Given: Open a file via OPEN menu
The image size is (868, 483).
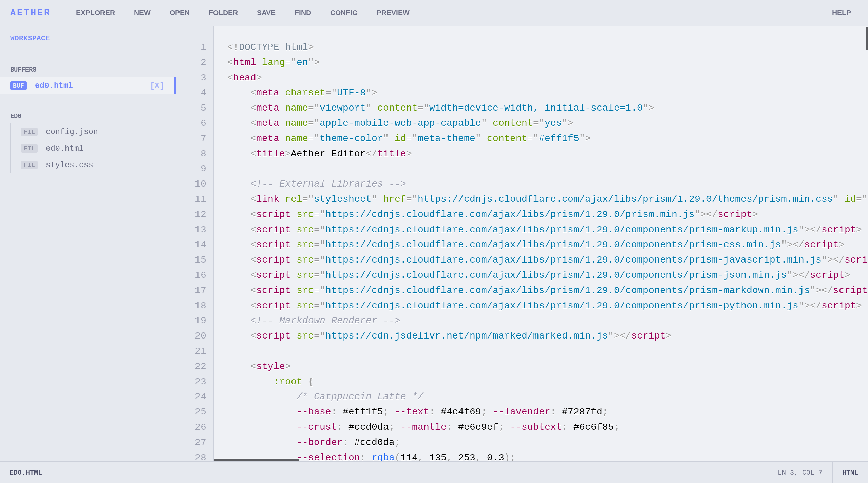Looking at the screenshot, I should [180, 13].
